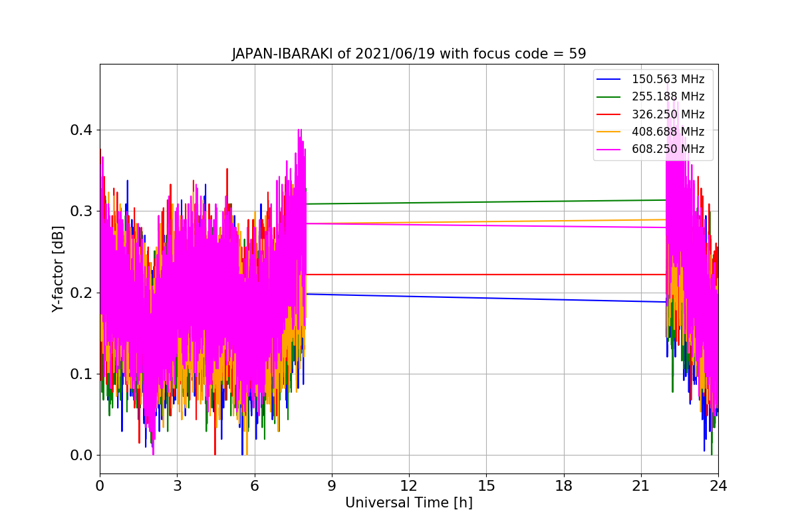Click the blue horizontal line in data gap
Image resolution: width=798 pixels, height=532 pixels.
486,298
